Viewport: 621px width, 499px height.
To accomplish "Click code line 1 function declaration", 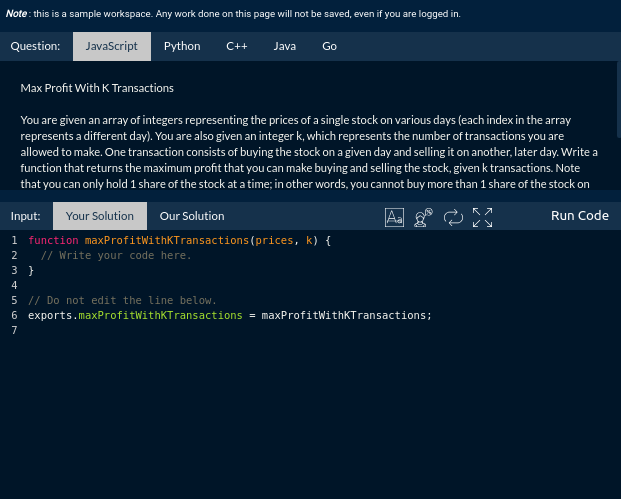I will (x=179, y=240).
